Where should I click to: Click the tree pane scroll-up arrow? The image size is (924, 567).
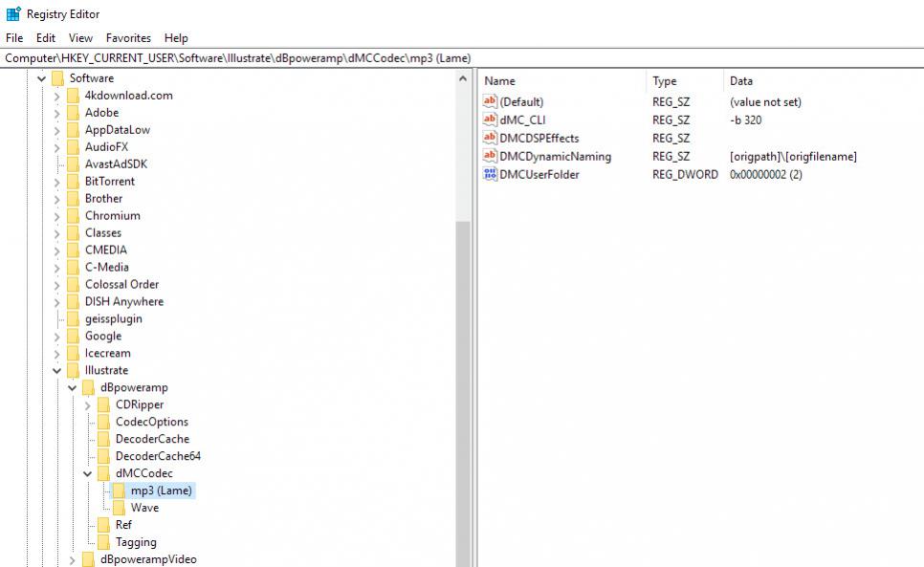coord(464,78)
